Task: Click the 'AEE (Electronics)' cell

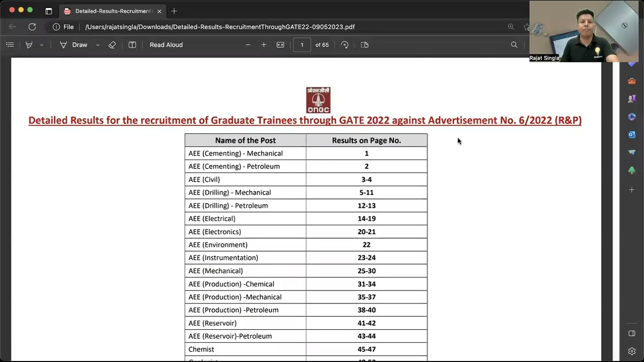Action: point(246,232)
